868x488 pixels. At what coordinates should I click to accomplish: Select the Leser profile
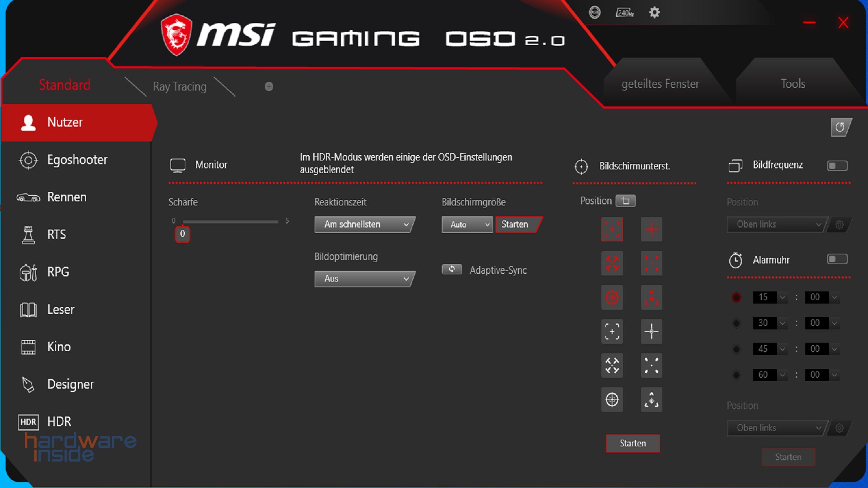[76, 310]
